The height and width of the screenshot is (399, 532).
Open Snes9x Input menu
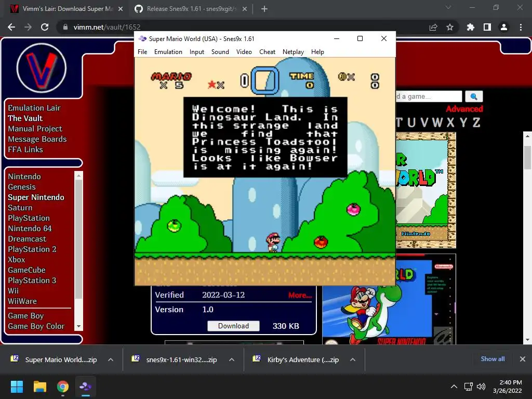197,52
